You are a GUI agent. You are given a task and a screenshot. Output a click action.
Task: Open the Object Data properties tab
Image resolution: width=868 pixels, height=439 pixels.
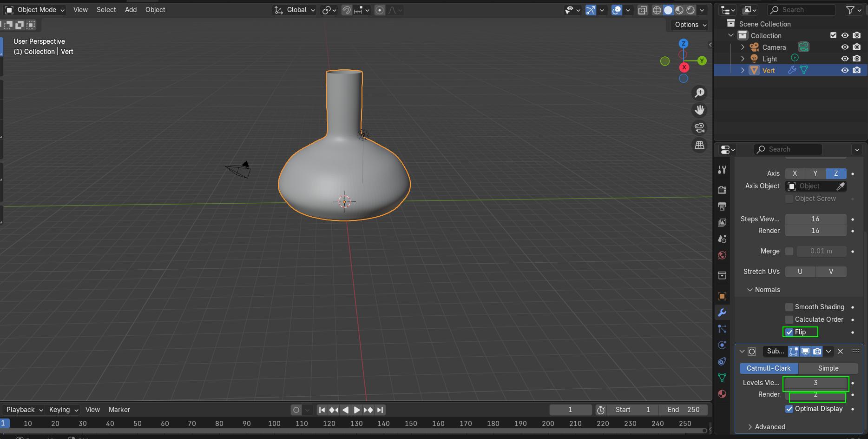point(722,378)
